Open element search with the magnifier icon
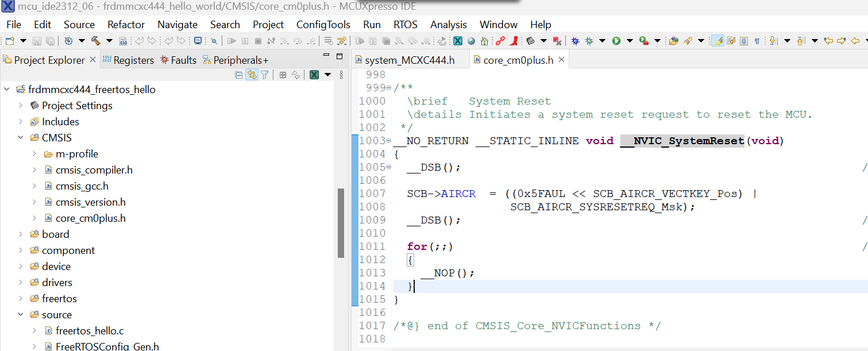Viewport: 868px width, 351px height. pos(214,41)
